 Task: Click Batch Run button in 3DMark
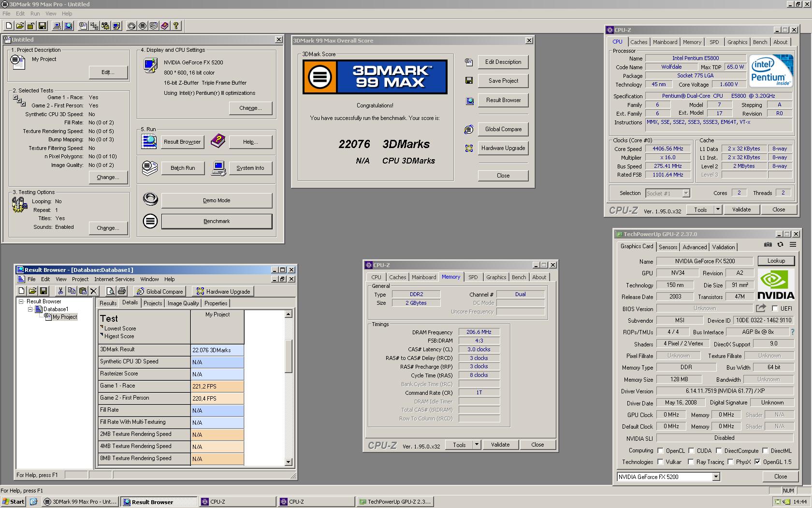pyautogui.click(x=183, y=168)
